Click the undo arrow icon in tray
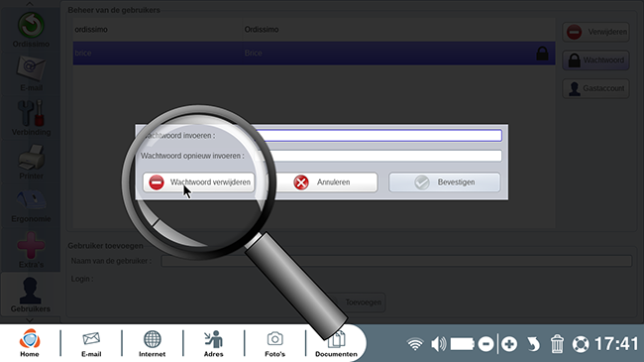Screen dimensions: 644x362 tap(533, 344)
